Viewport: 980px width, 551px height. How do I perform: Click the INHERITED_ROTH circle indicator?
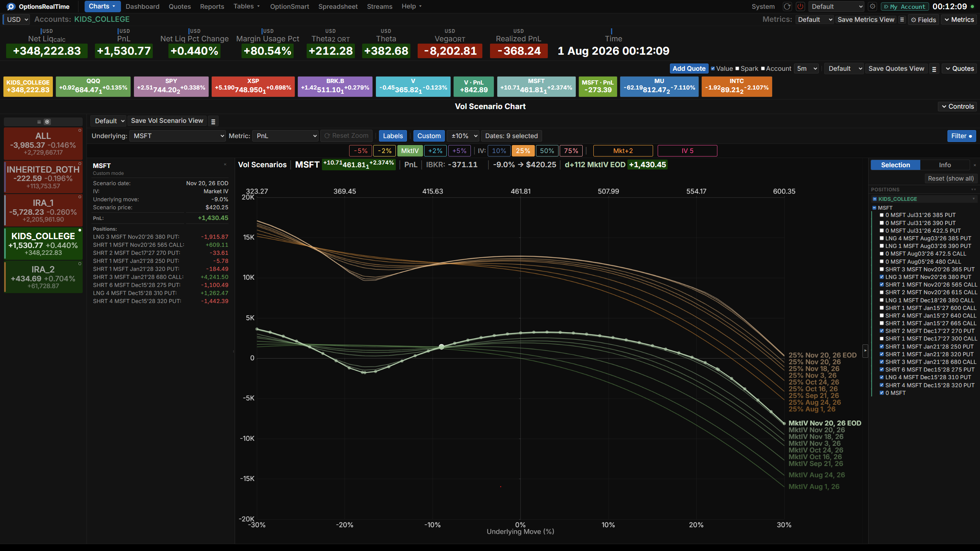click(x=80, y=164)
